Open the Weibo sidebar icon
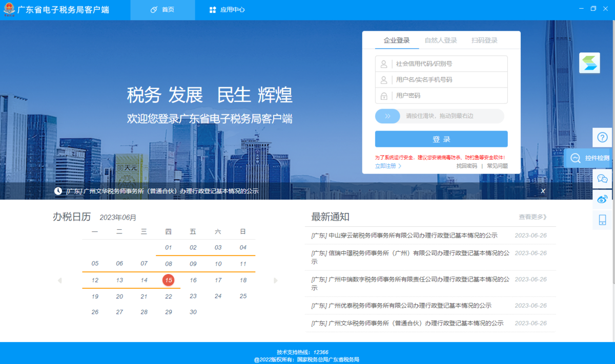This screenshot has width=615, height=364. (603, 199)
